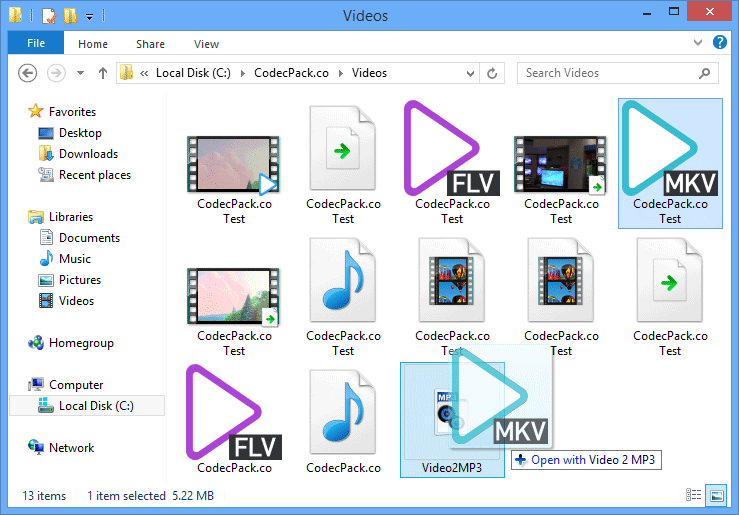
Task: Go up one folder level
Action: [103, 73]
